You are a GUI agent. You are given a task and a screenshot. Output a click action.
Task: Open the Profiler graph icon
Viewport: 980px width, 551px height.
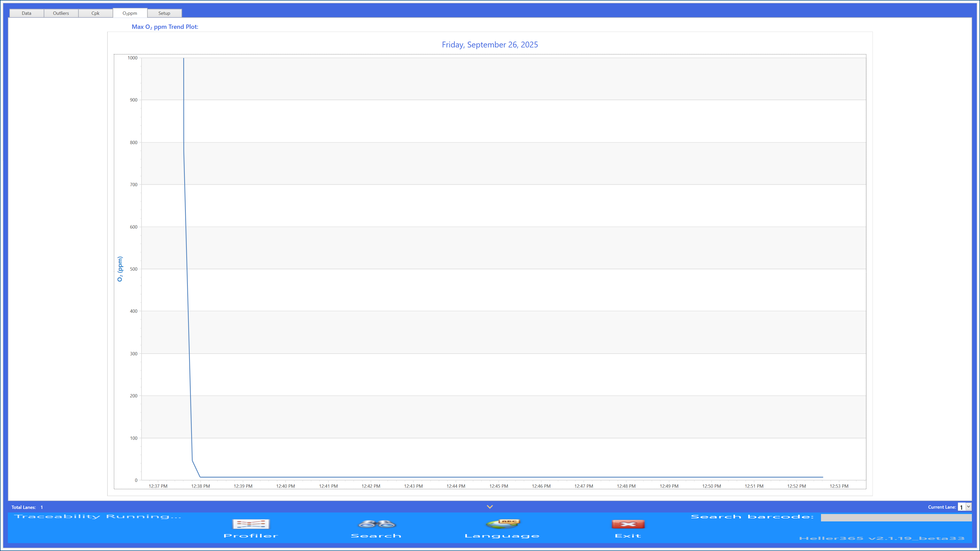251,524
